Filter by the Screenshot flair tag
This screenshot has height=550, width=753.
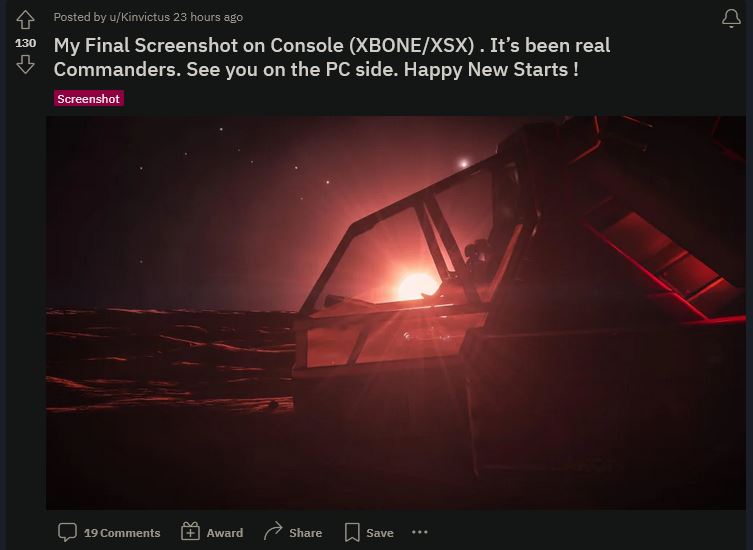[x=88, y=98]
